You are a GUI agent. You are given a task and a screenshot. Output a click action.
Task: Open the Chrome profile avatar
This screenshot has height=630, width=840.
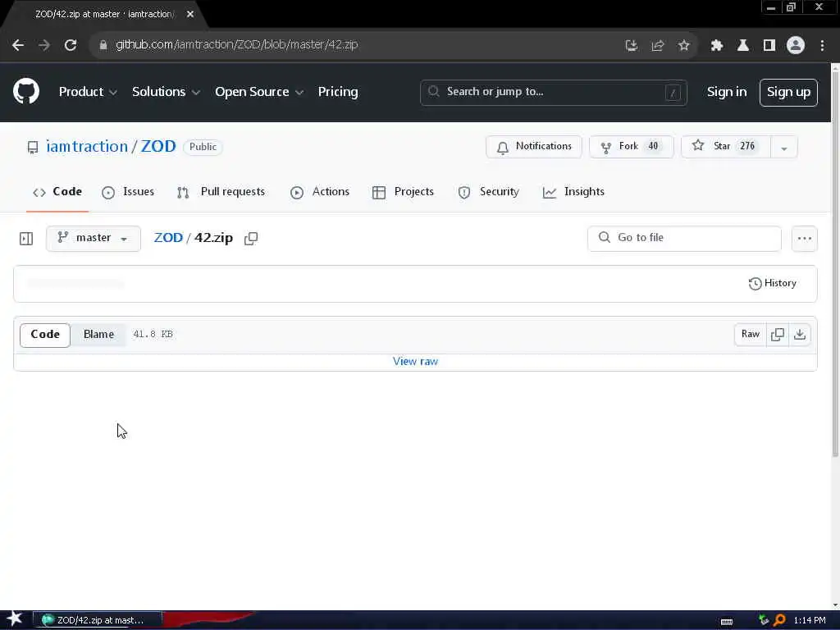pyautogui.click(x=796, y=45)
